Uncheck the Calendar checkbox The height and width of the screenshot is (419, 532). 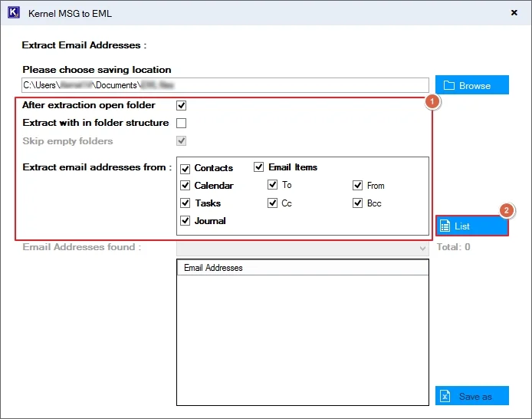pyautogui.click(x=185, y=185)
